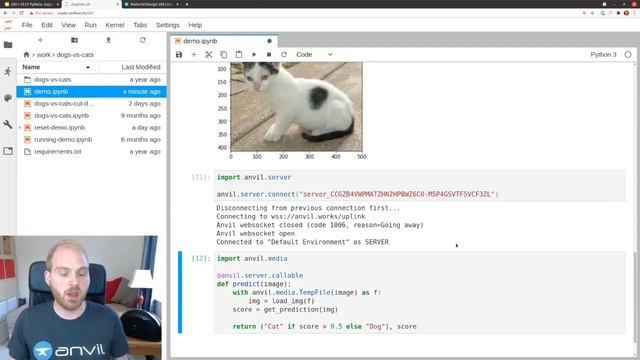The image size is (640, 360).
Task: Select requirements.txt in the file list
Action: [x=91, y=151]
